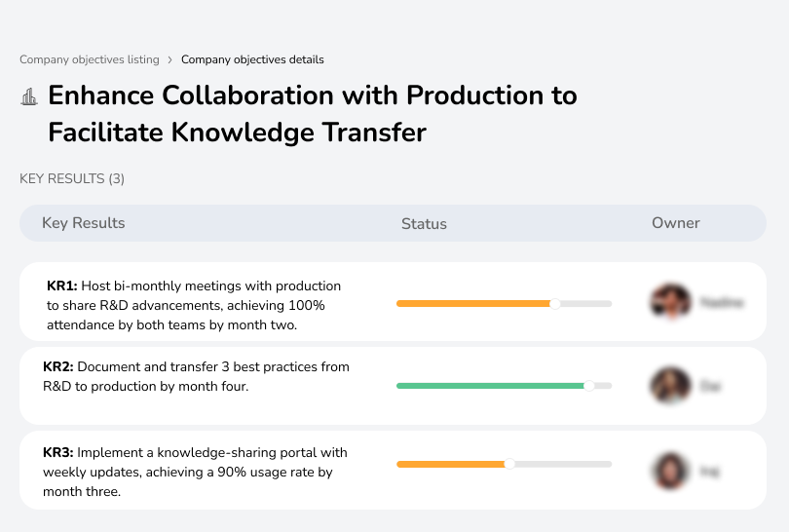
Task: Click the KEY RESULTS (3) label
Action: click(x=72, y=178)
